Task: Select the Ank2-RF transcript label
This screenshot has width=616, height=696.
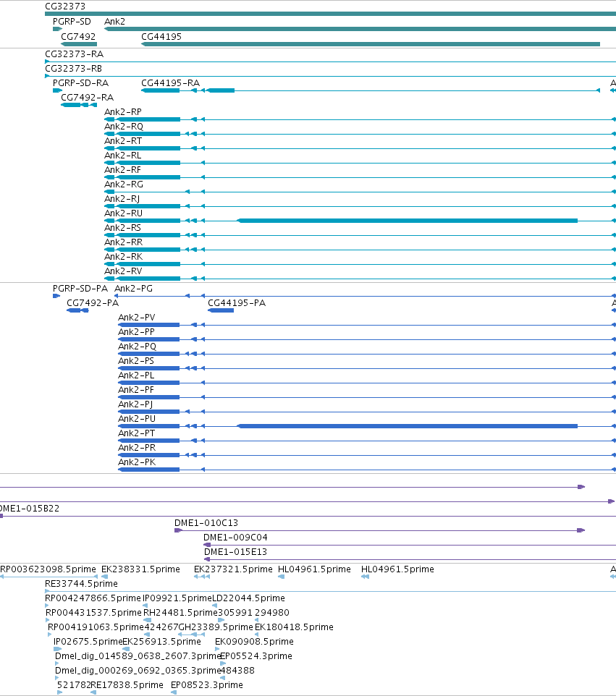Action: tap(122, 169)
